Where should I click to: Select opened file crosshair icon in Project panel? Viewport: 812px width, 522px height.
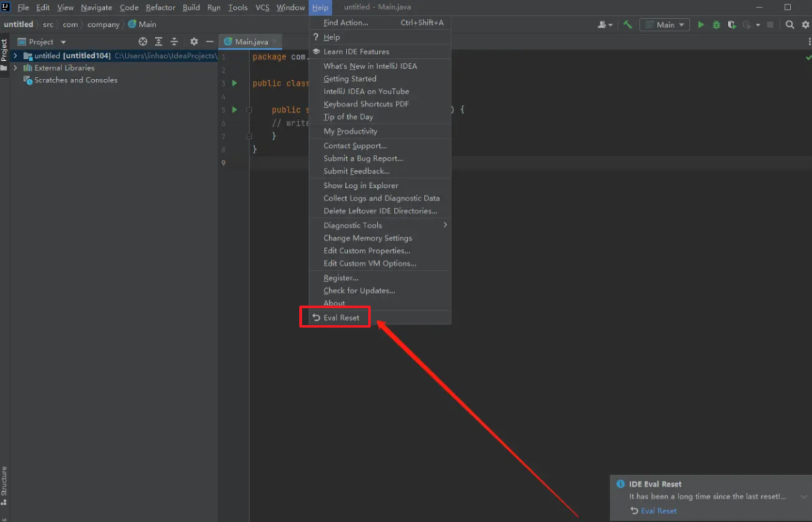click(143, 41)
